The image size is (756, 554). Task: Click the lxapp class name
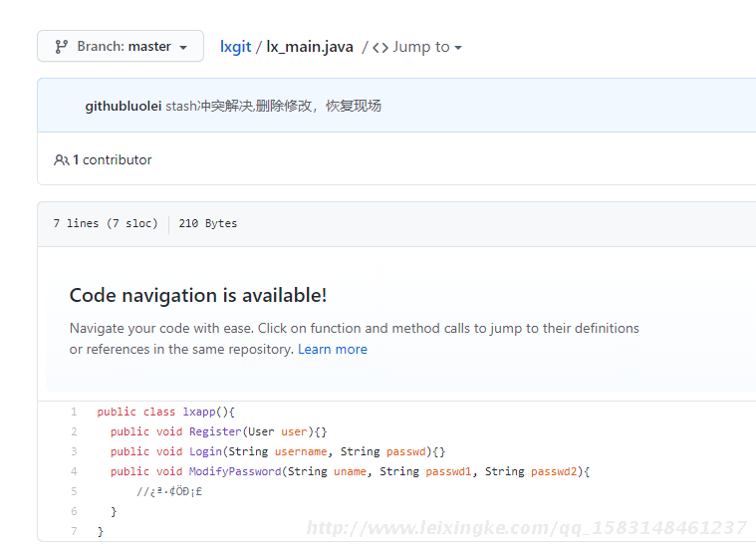click(x=199, y=412)
